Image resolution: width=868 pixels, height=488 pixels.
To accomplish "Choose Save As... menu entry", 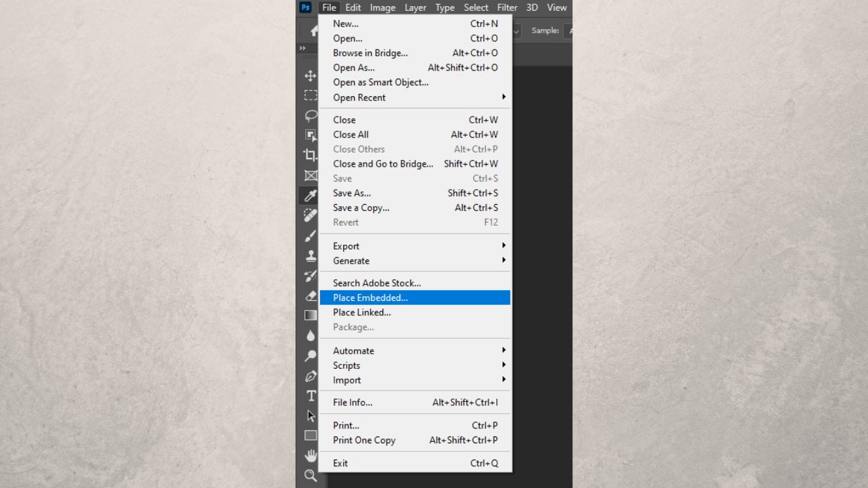I will click(415, 193).
